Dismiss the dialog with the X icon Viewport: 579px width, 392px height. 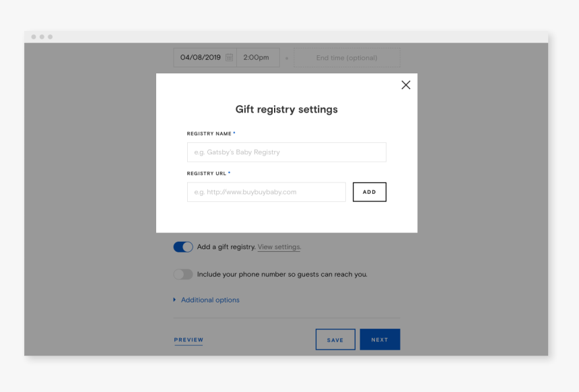coord(405,85)
